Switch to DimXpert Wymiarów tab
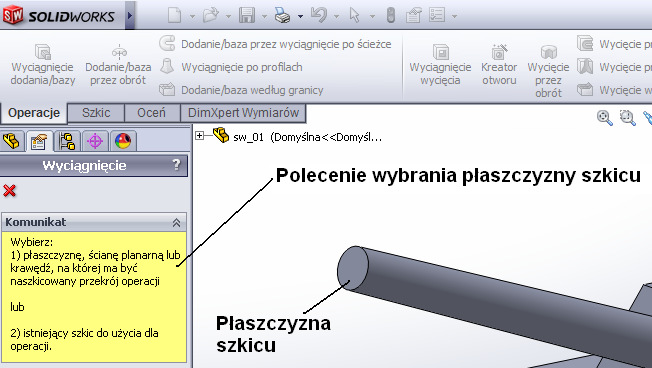The width and height of the screenshot is (652, 368). pyautogui.click(x=243, y=113)
